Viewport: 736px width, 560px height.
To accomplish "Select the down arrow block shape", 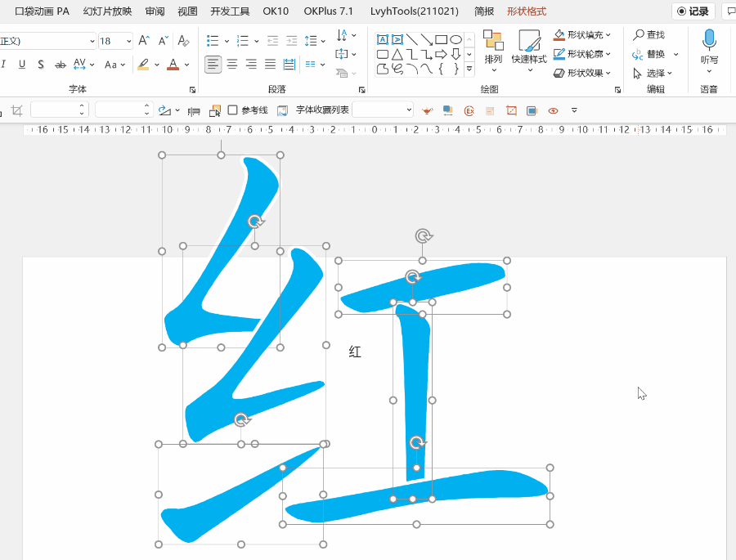I will 456,55.
